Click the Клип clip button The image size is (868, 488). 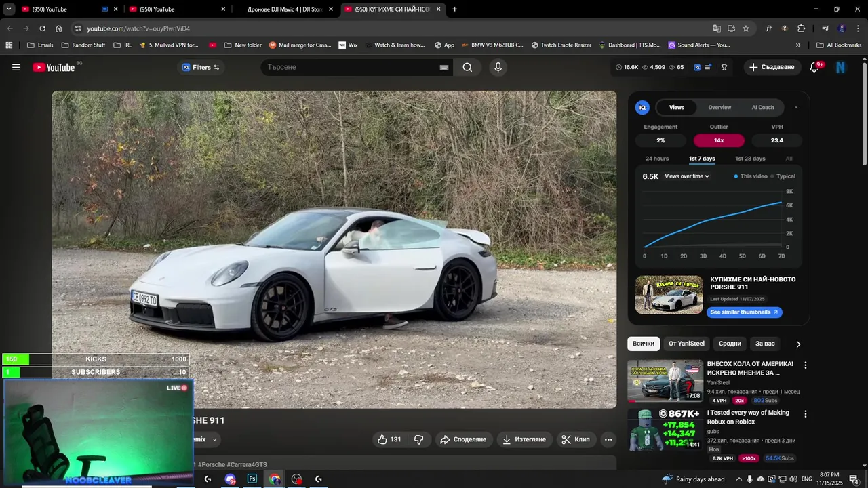(576, 439)
